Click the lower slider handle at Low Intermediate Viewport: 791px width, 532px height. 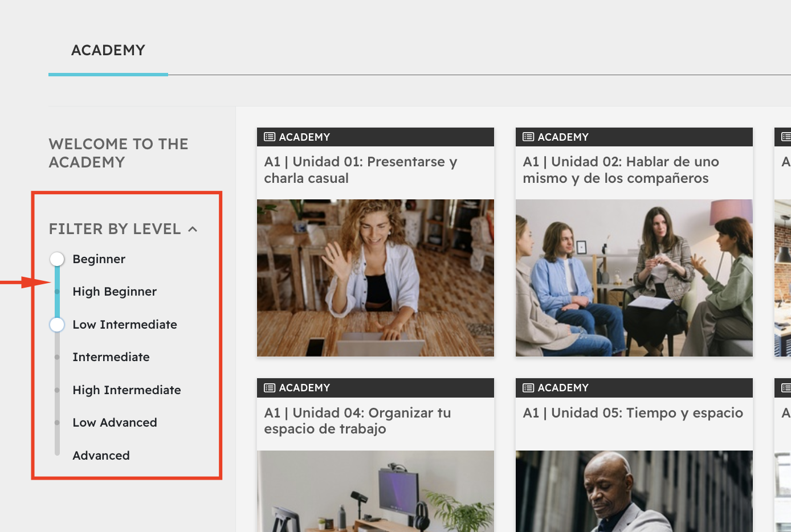tap(57, 325)
